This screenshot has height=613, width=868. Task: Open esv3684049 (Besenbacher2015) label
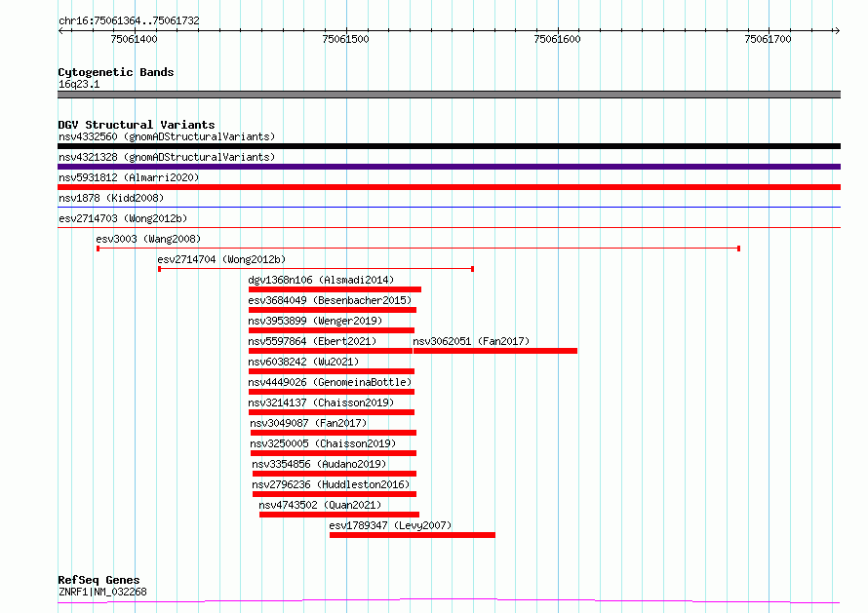[330, 300]
